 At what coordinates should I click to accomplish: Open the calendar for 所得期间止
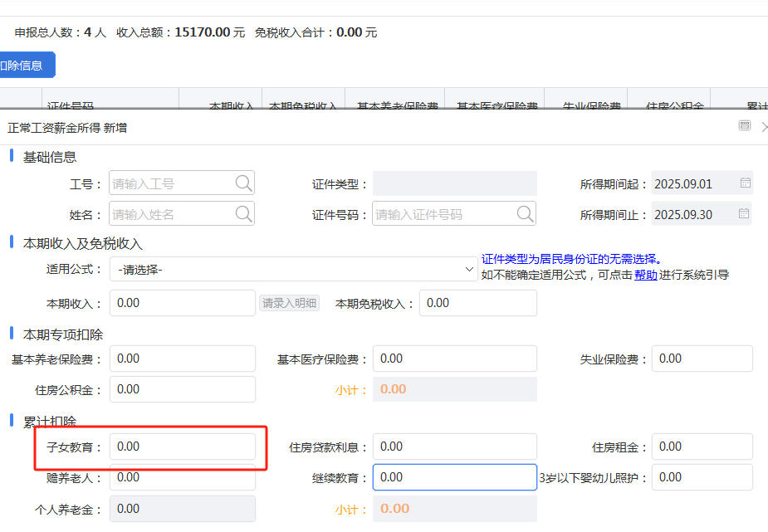click(x=745, y=214)
